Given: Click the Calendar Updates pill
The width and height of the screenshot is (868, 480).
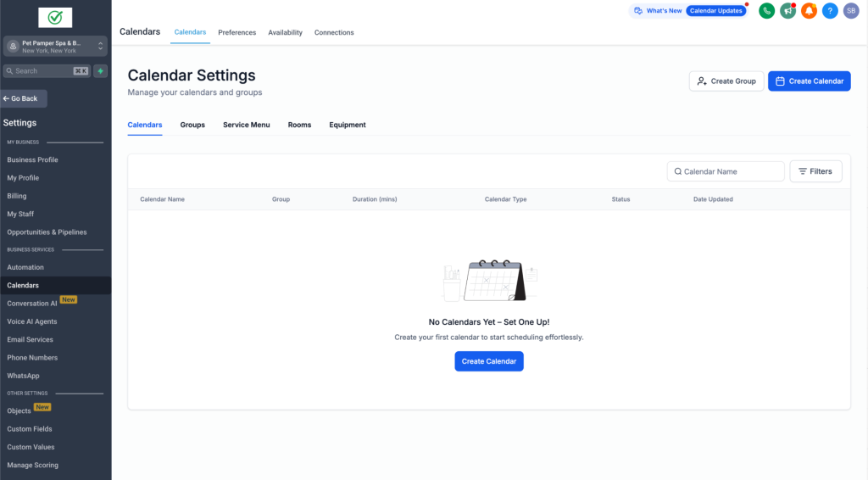Looking at the screenshot, I should [x=715, y=10].
